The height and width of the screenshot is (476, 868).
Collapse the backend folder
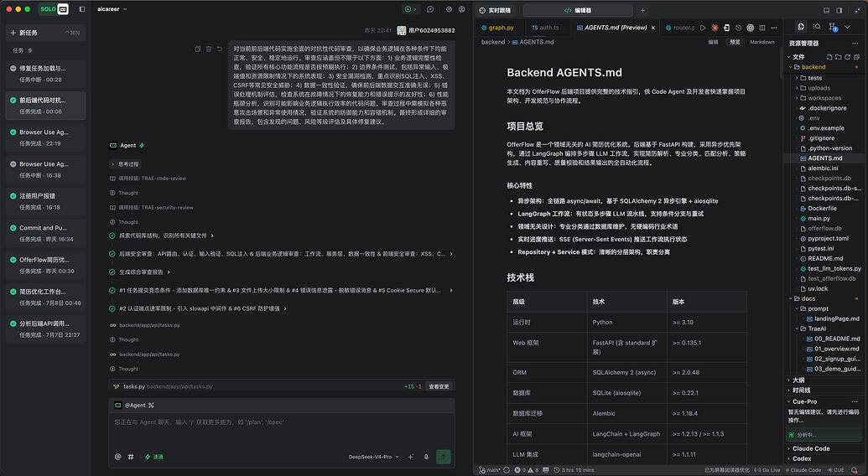825,67
